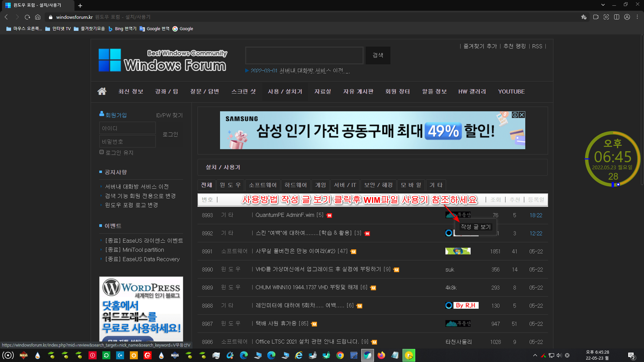Image resolution: width=644 pixels, height=362 pixels.
Task: Select the 전체 category tab
Action: point(207,185)
